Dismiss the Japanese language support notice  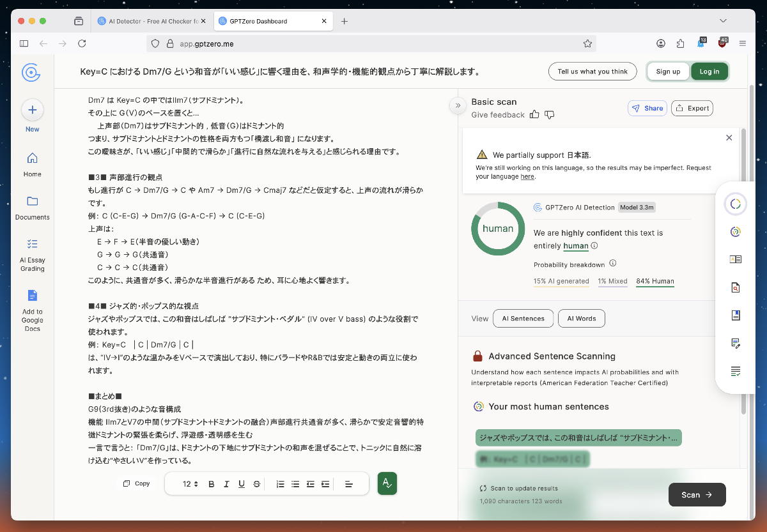coord(729,137)
